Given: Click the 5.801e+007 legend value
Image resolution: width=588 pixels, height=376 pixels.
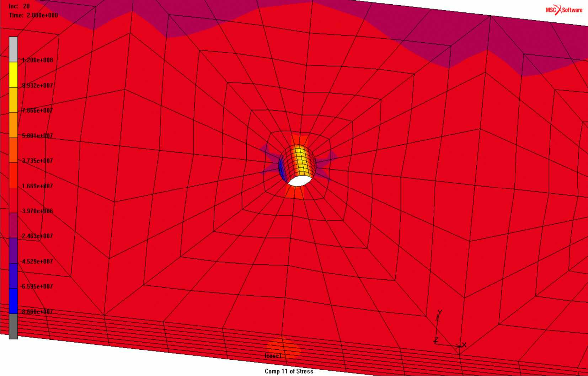Looking at the screenshot, I should click(38, 136).
